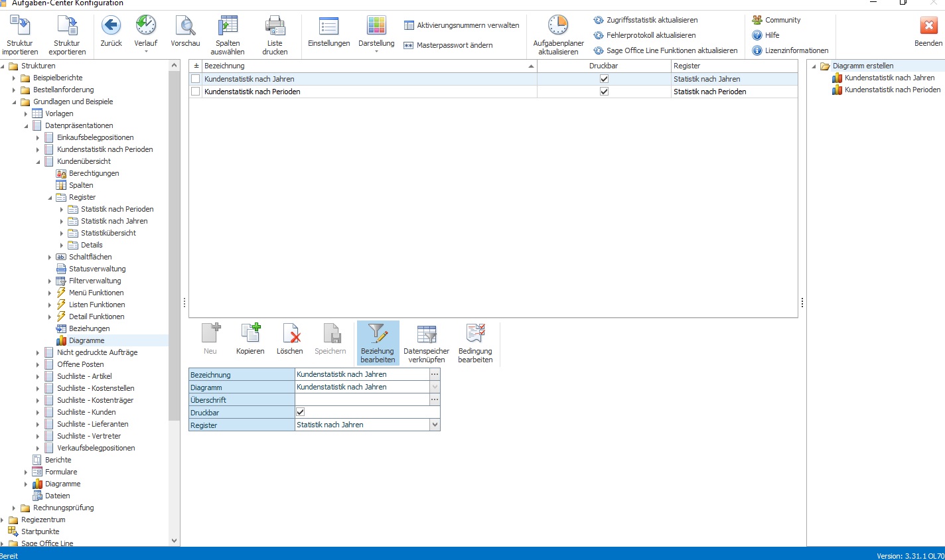The width and height of the screenshot is (945, 560).
Task: Uncheck Druckbar for Kundenstatistik nach Jahren row
Action: coord(604,79)
